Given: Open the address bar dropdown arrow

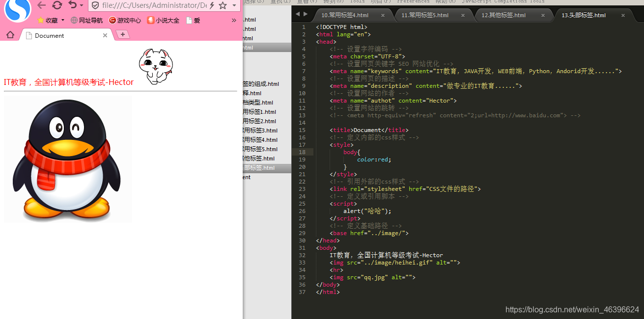Looking at the screenshot, I should (234, 5).
